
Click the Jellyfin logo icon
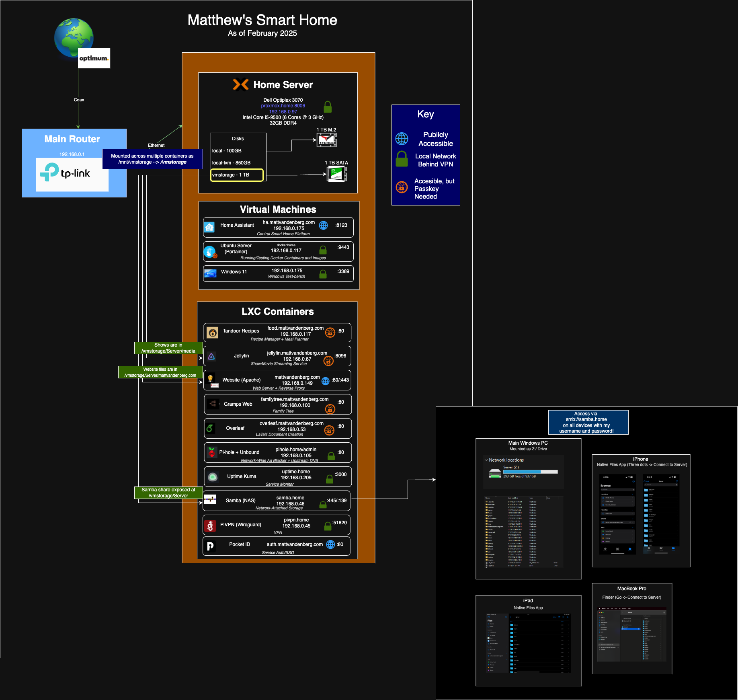211,356
